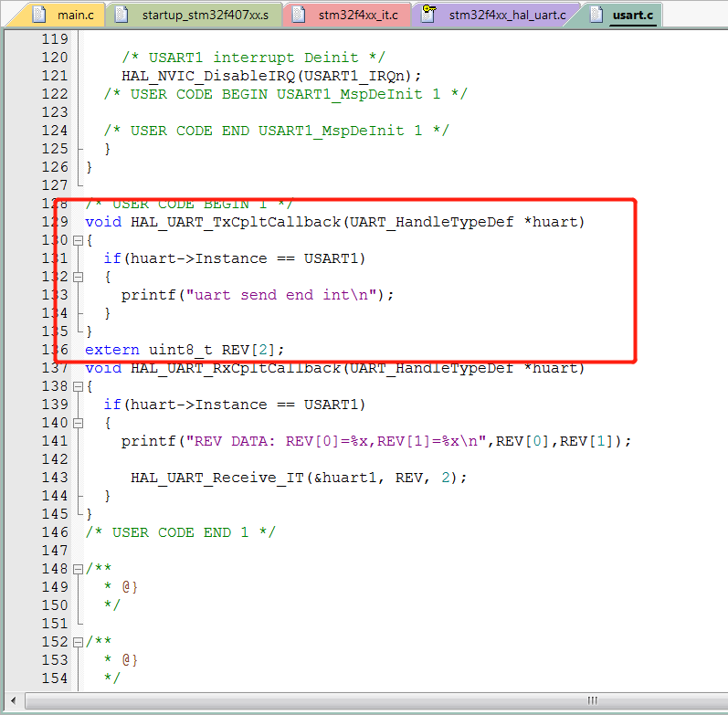Collapse the comment fold at line 148
This screenshot has height=715, width=728.
(78, 569)
